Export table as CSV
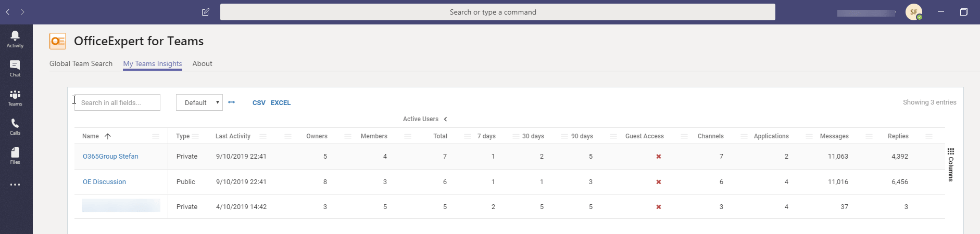Viewport: 980px width, 234px height. [259, 103]
